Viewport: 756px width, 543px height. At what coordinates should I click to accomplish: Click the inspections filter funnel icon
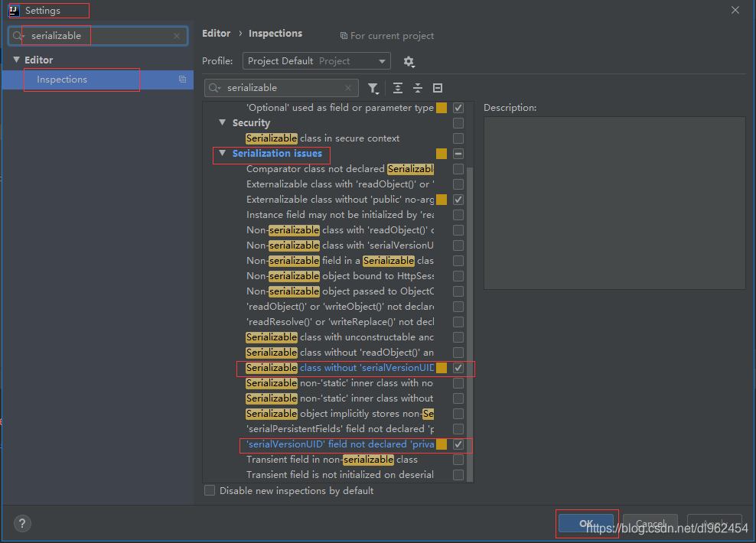coord(373,88)
